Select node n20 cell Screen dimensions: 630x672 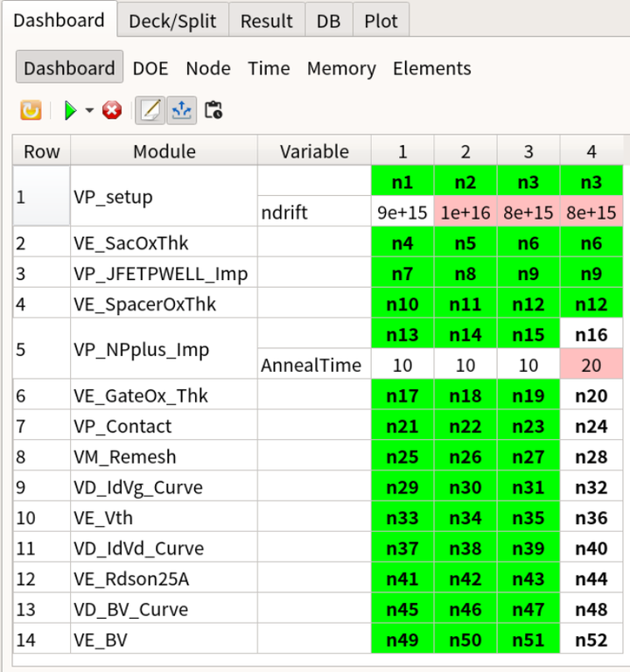(x=591, y=395)
